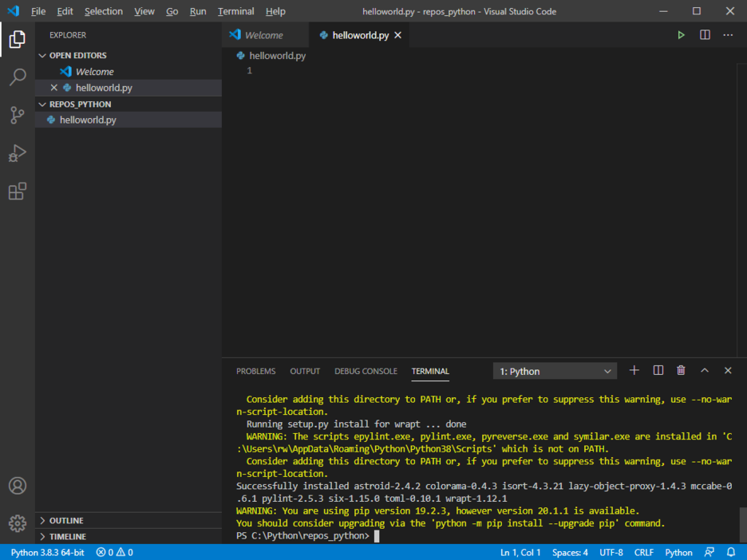Click helloworld.py breadcrumb above editor
The image size is (747, 560).
tap(271, 56)
